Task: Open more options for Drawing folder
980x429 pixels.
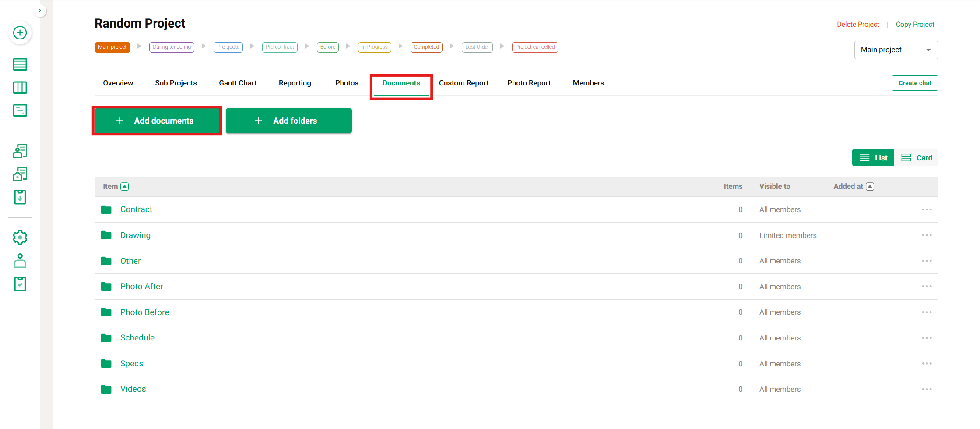Action: click(927, 235)
